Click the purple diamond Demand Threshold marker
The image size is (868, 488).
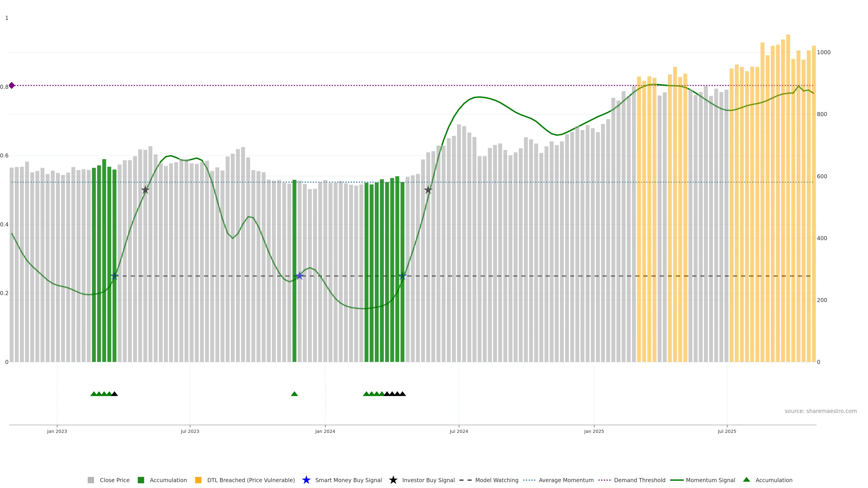(12, 86)
